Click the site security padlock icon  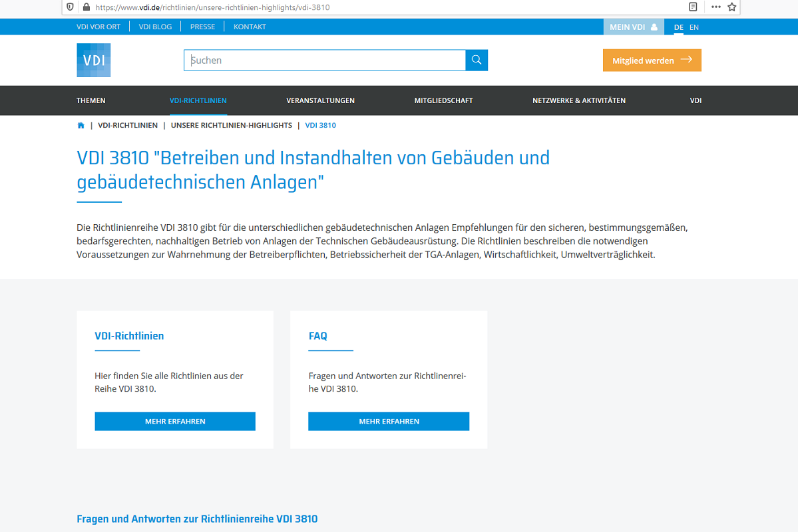[x=87, y=7]
